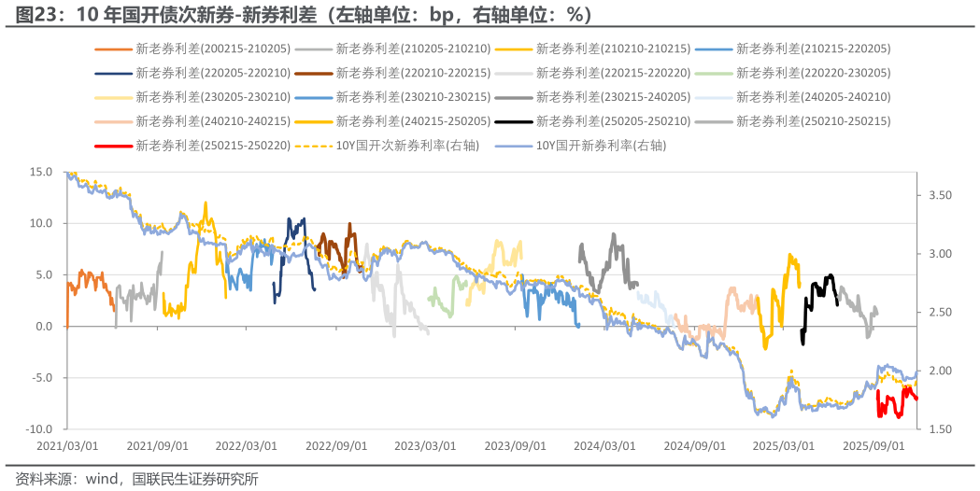Screen dimensions: 980x491
Task: Click left axis value 15.0
Action: coord(41,172)
